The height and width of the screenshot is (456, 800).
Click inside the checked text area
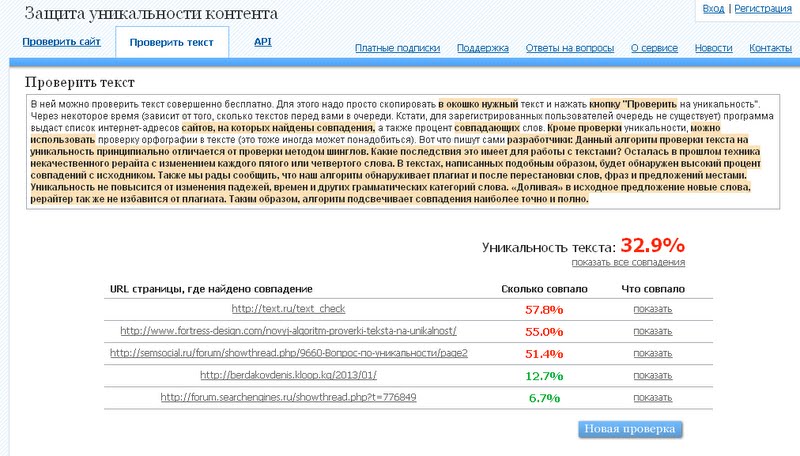click(x=403, y=151)
